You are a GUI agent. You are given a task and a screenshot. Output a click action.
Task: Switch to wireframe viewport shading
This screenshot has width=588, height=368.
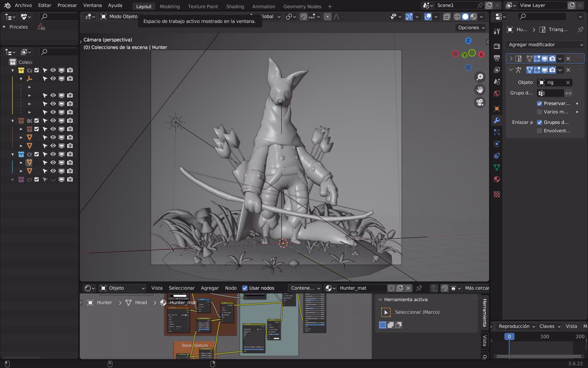click(457, 17)
